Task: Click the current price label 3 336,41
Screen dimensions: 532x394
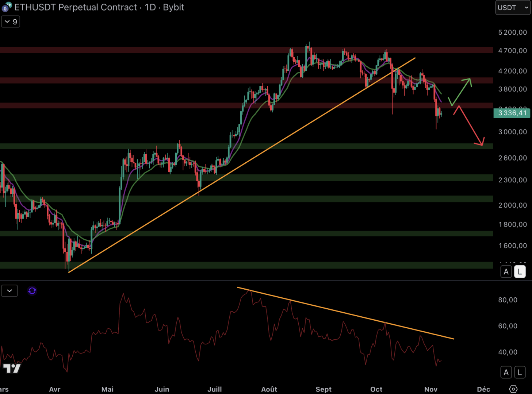Action: click(x=512, y=113)
